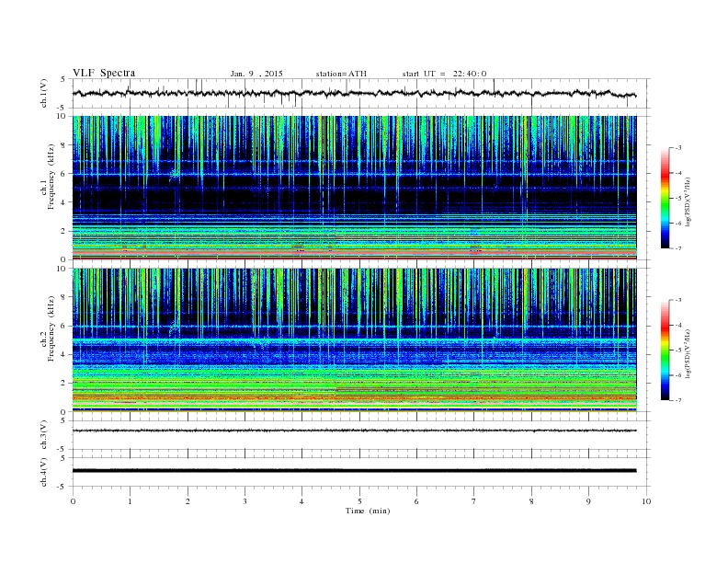Click the date text "Jan. 9 , 2015"
Viewport: 728px width, 563px height.
(x=256, y=74)
